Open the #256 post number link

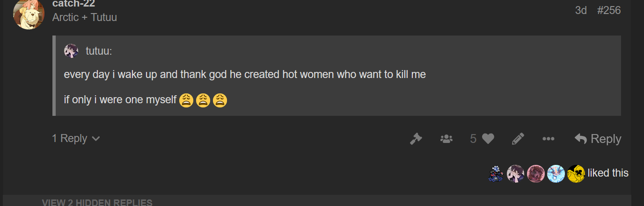click(608, 10)
